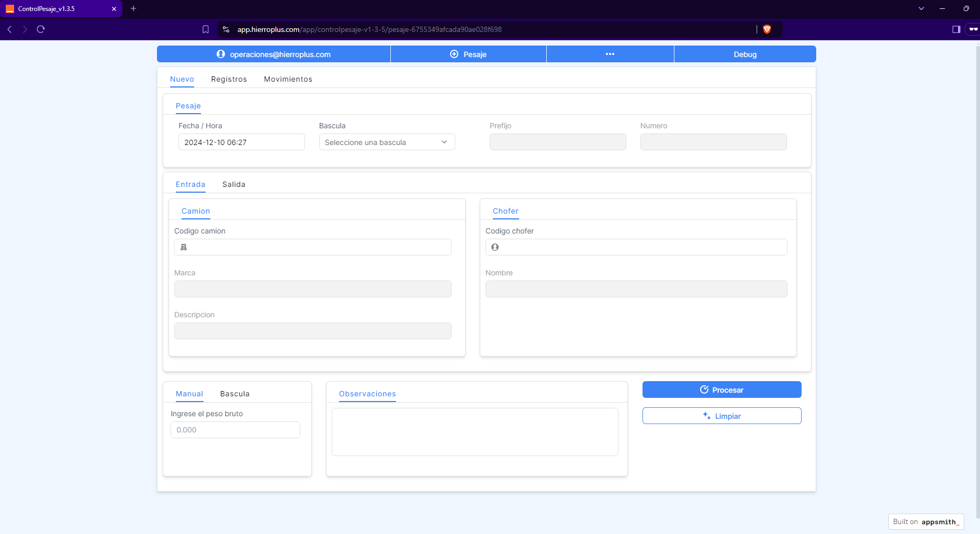Viewport: 980px width, 534px height.
Task: Click the Codigo camion input field
Action: (x=317, y=247)
